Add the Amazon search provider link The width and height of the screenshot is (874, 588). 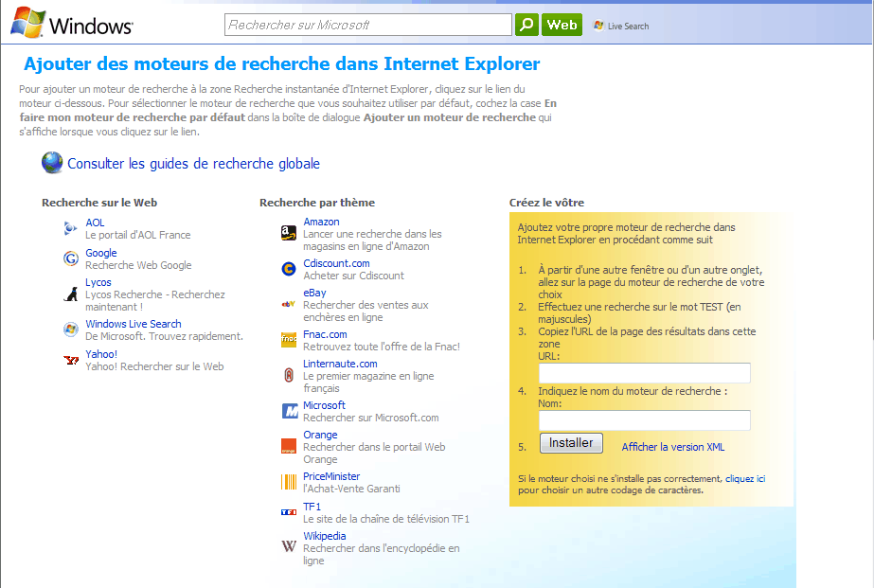[x=321, y=222]
